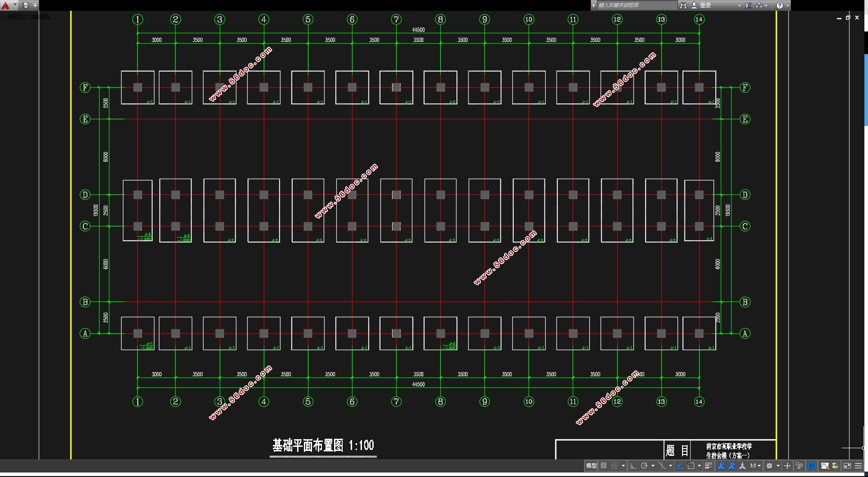
Task: Select the 基础平面布置图 1:100 title text
Action: coord(323,445)
